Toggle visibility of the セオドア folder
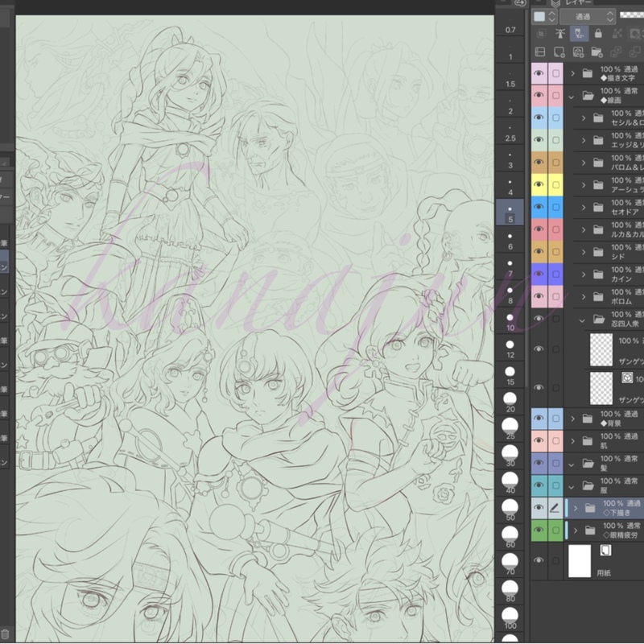The image size is (644, 644). coord(539,208)
